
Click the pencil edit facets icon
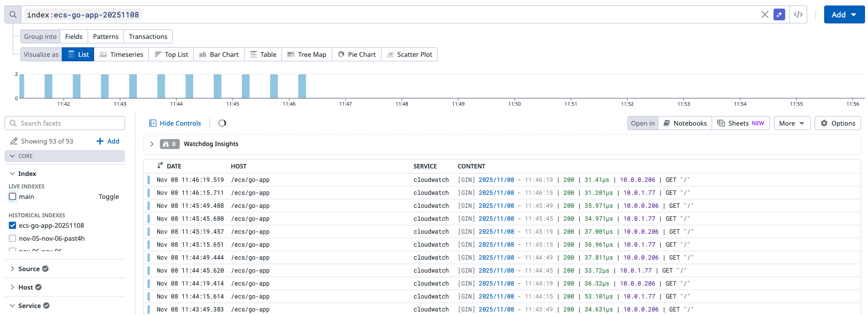(x=14, y=141)
